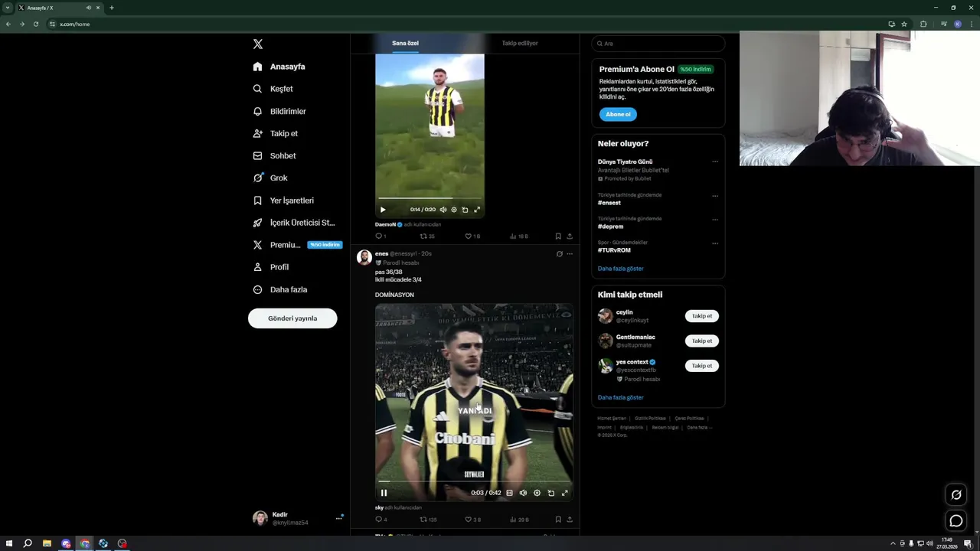Repost the post with 135 reposts
980x551 pixels.
pos(428,520)
